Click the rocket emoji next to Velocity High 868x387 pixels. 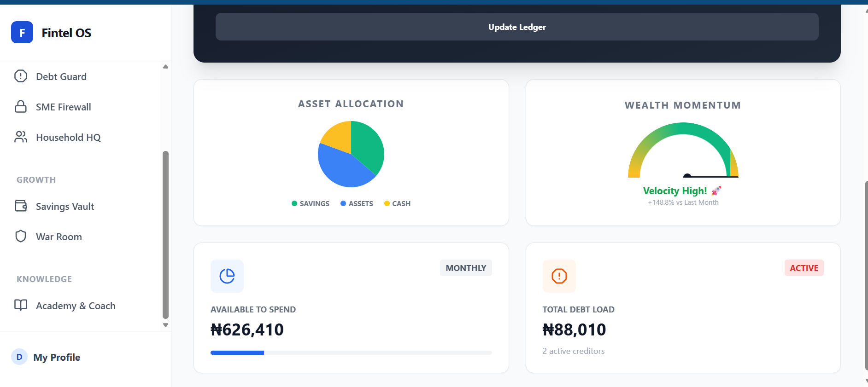716,191
